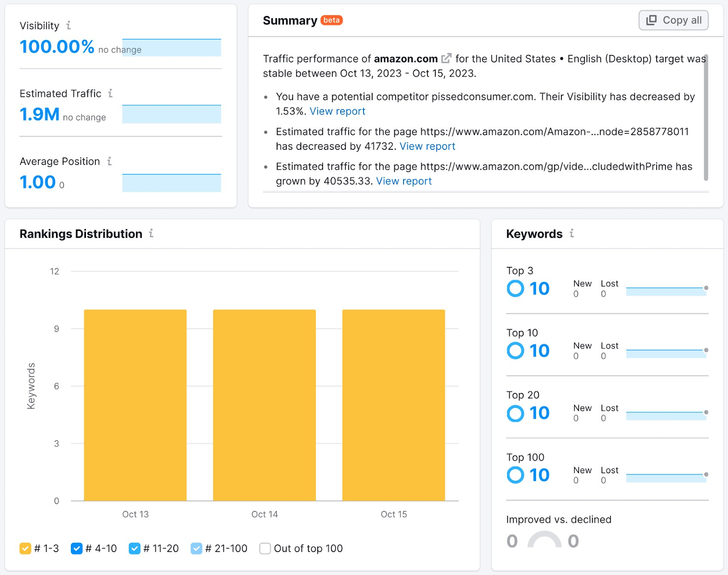
Task: Open amazon.com via the external link icon
Action: pyautogui.click(x=446, y=58)
